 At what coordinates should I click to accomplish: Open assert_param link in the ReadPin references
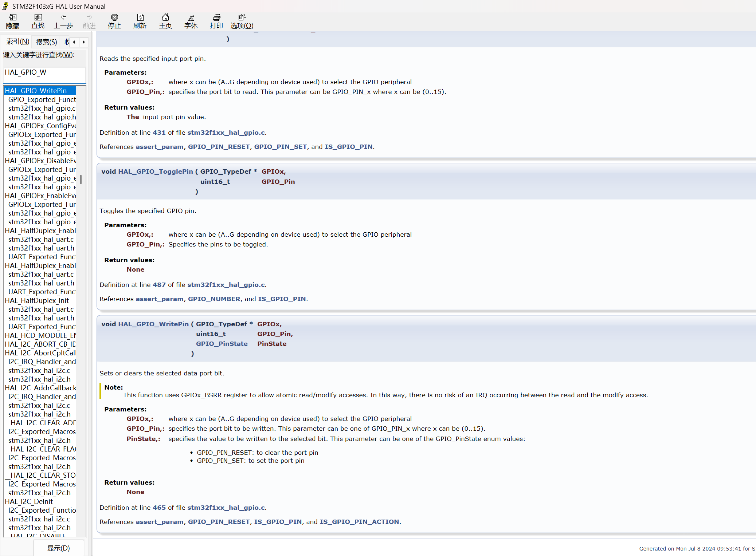coord(160,147)
